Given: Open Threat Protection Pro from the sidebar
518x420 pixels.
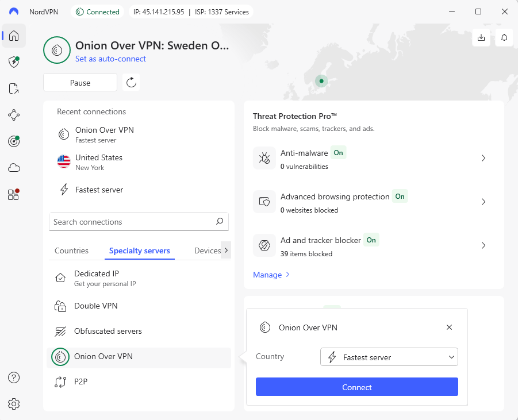Looking at the screenshot, I should point(13,61).
